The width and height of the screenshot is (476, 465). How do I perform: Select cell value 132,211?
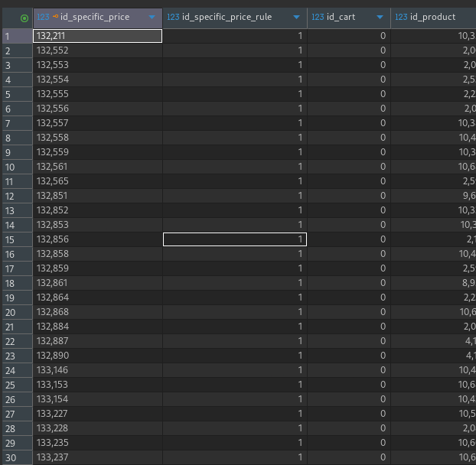pyautogui.click(x=98, y=36)
